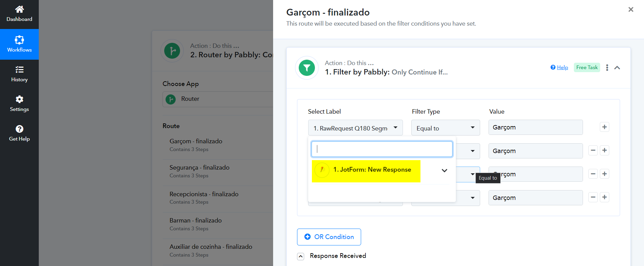Open Workflows in the sidebar

pos(19,44)
